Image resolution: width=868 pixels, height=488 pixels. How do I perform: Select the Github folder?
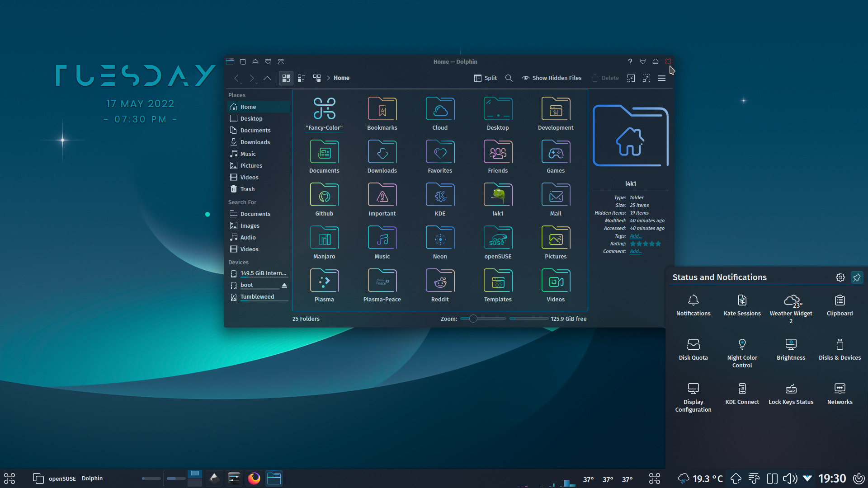pos(324,199)
